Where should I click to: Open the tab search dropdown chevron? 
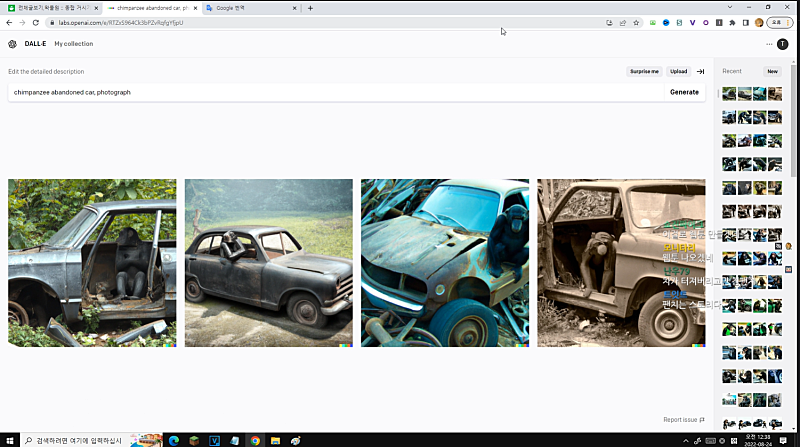point(730,7)
